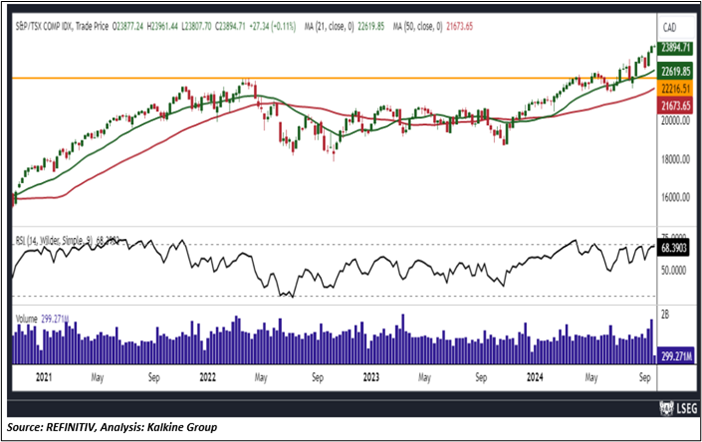
Task: Click 2023 on the time axis
Action: click(369, 378)
